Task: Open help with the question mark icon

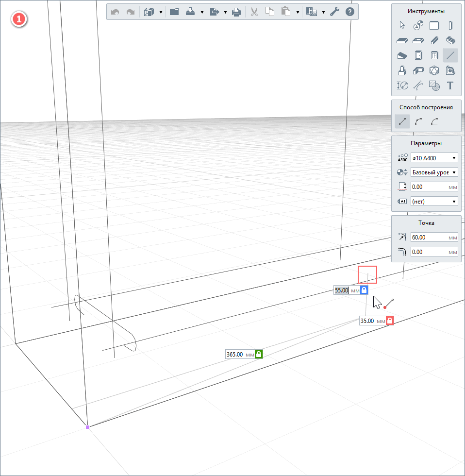Action: pos(350,12)
